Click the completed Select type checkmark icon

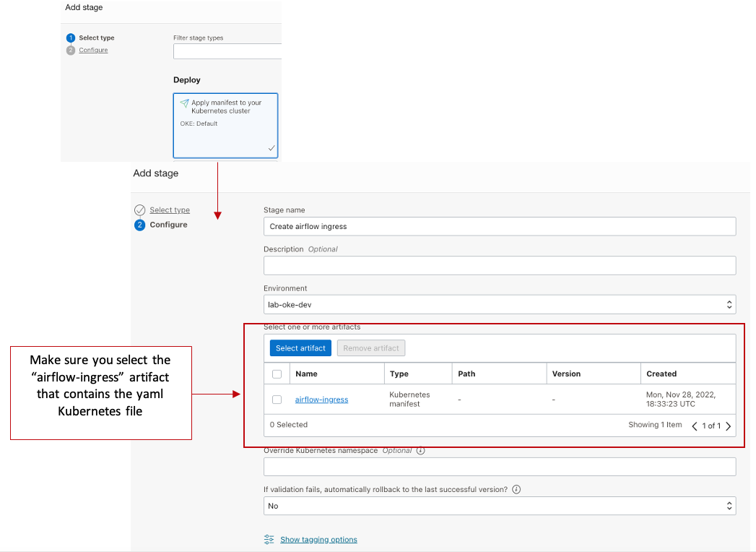pos(140,210)
